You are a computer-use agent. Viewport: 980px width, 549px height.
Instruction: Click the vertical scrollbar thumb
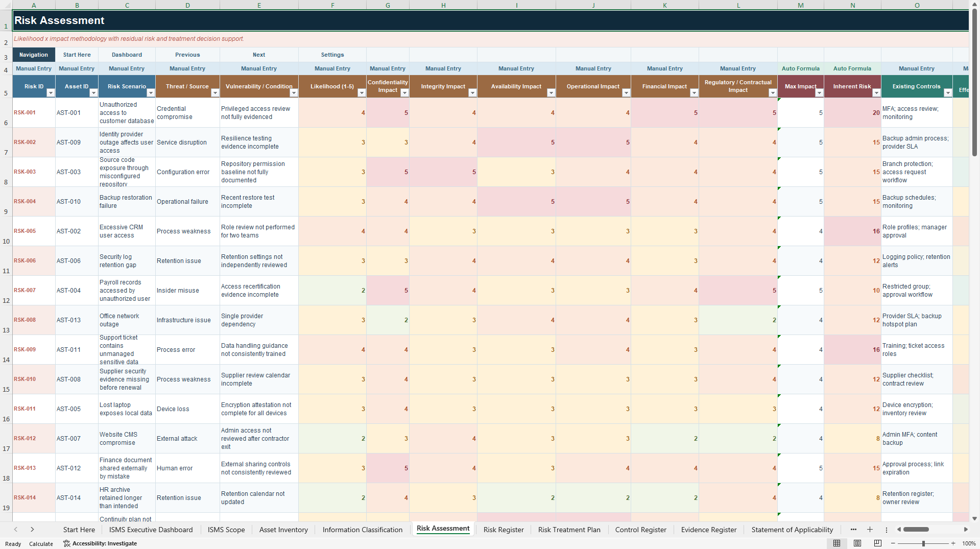pyautogui.click(x=974, y=82)
